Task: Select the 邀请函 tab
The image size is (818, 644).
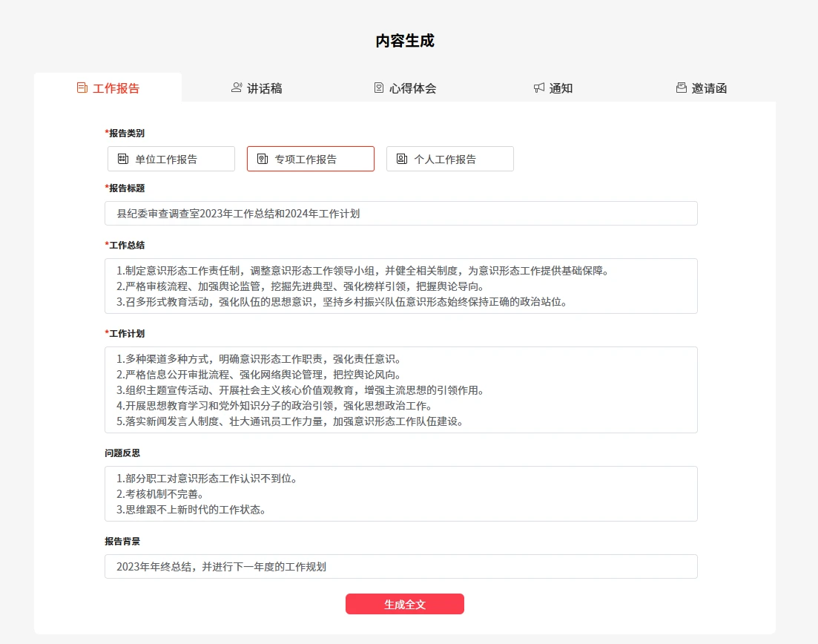Action: pos(701,88)
